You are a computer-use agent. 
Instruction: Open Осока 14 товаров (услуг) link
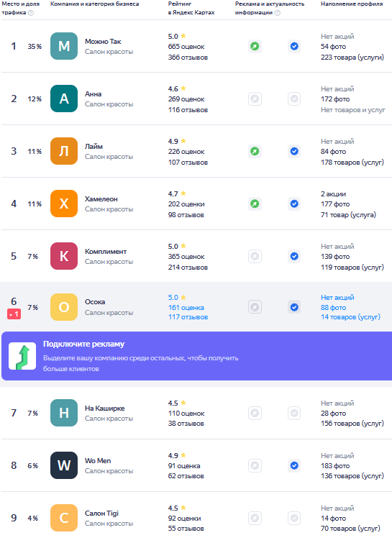(350, 317)
